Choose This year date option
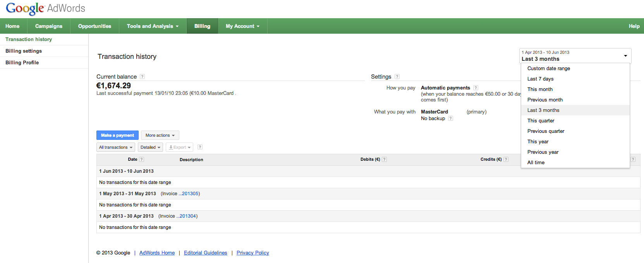The height and width of the screenshot is (263, 644). click(x=575, y=142)
